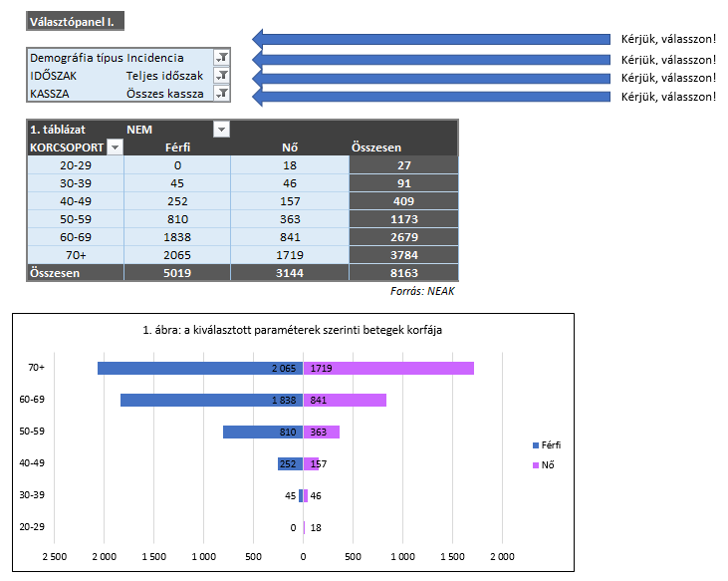
Task: Select the Összes kassza filter value cell
Action: pos(167,94)
